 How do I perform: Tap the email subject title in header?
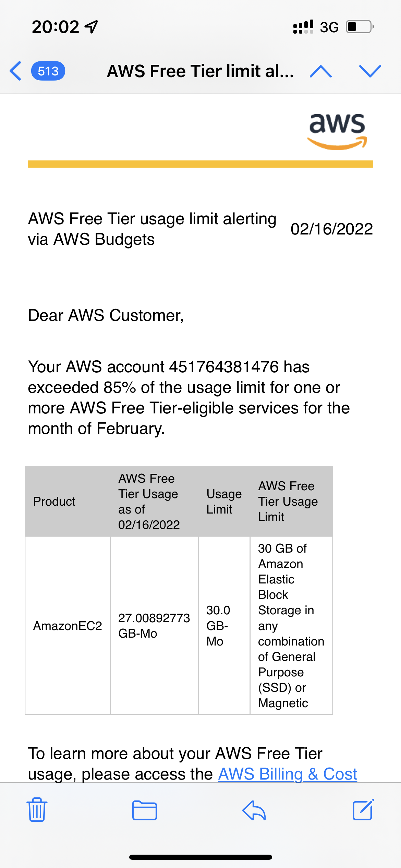pos(200,71)
